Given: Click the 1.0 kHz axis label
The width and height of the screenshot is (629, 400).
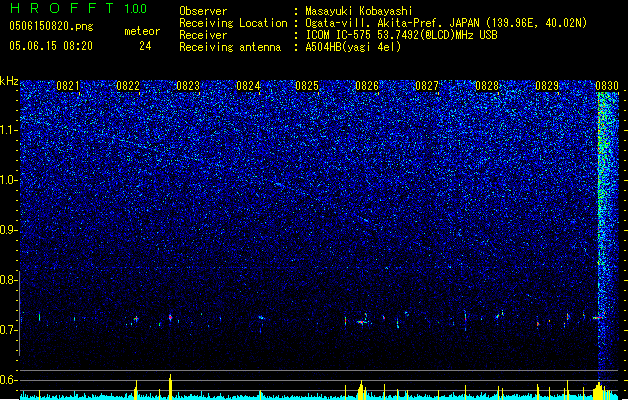Looking at the screenshot, I should coord(9,180).
